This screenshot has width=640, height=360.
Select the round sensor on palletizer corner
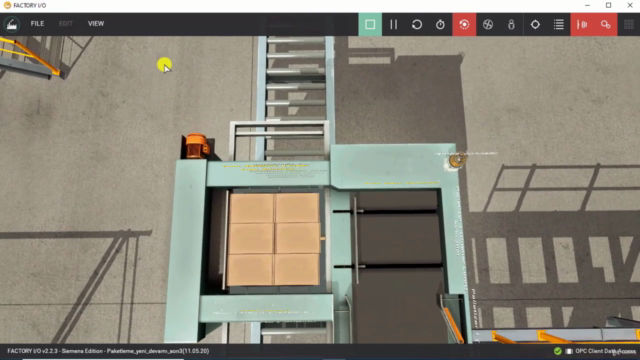coord(457,160)
